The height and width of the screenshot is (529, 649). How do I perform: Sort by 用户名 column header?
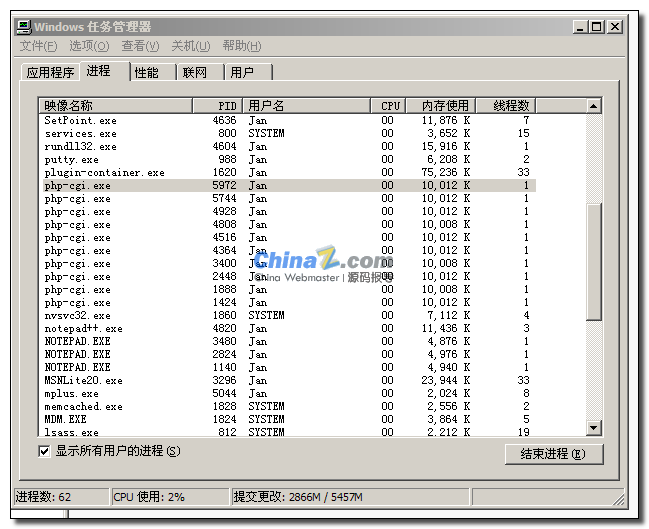pos(307,106)
